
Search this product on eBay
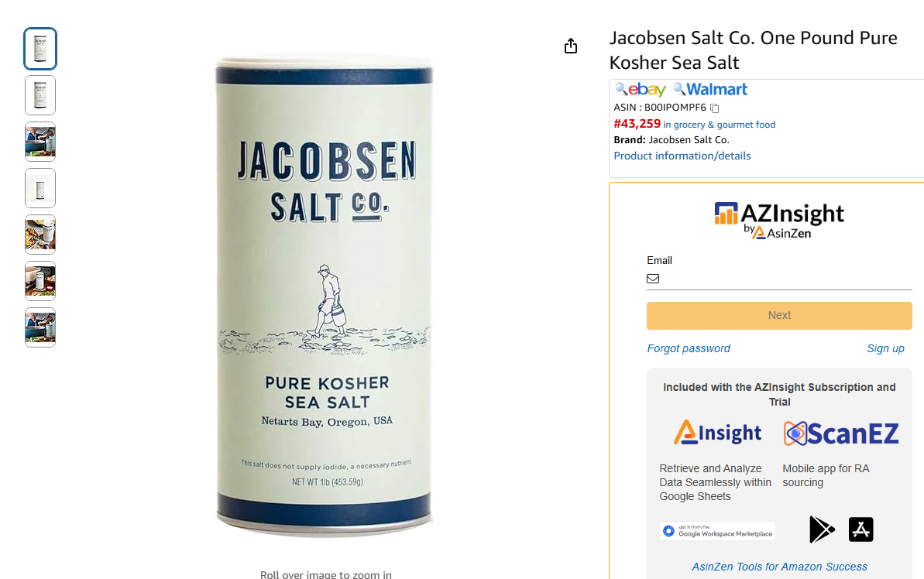641,90
